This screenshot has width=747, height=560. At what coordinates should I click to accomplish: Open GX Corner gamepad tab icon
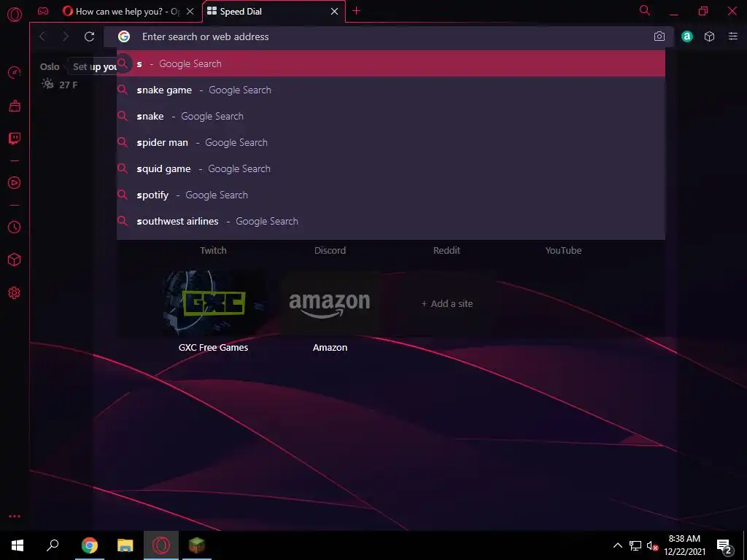tap(43, 11)
